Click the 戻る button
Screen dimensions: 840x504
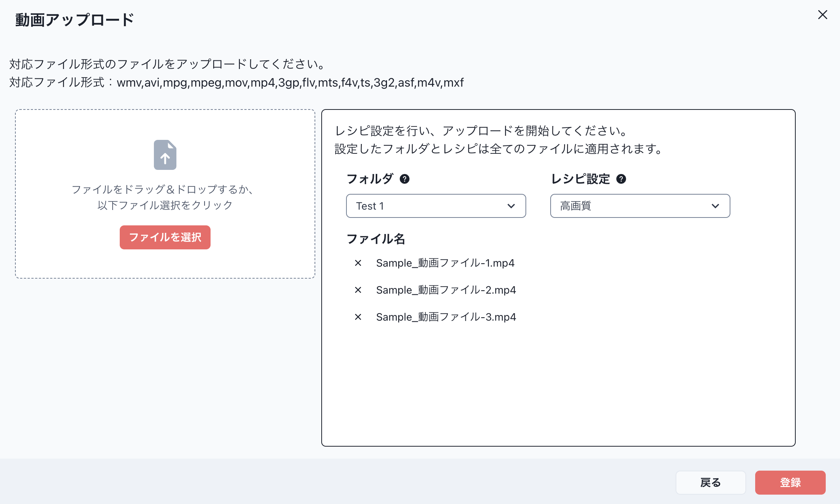[711, 482]
